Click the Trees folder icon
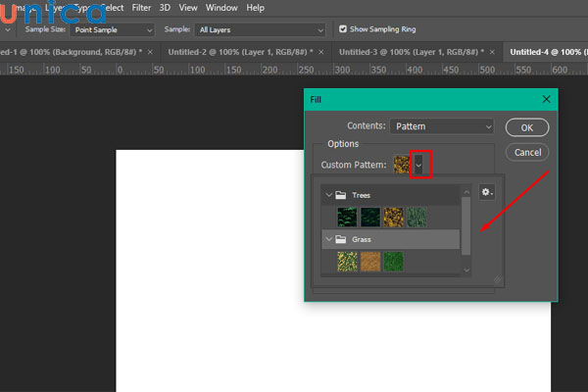588x392 pixels. pos(341,194)
